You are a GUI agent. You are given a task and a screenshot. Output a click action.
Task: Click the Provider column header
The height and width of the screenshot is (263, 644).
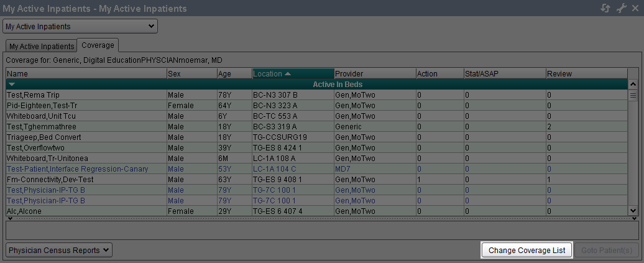pos(374,73)
